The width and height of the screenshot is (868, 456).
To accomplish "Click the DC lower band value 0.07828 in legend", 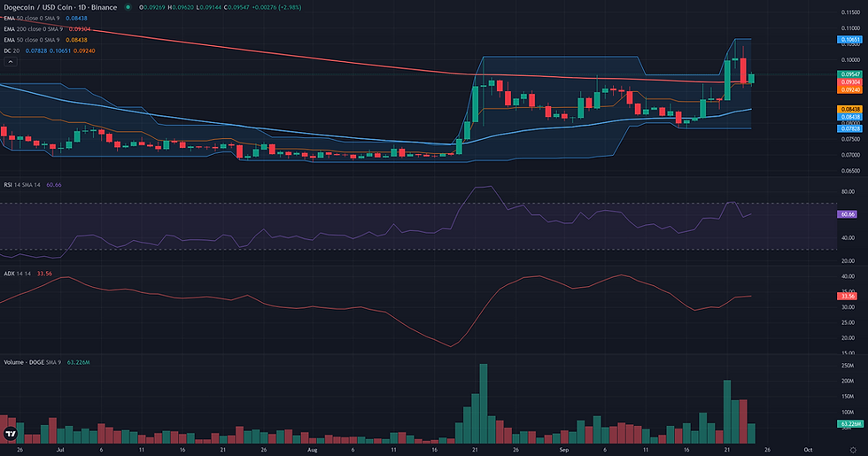I will point(36,51).
